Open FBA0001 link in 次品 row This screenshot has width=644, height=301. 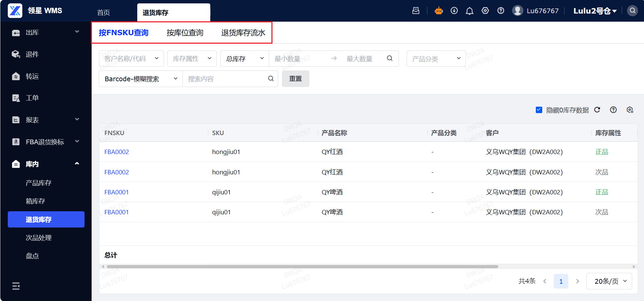[x=117, y=212]
